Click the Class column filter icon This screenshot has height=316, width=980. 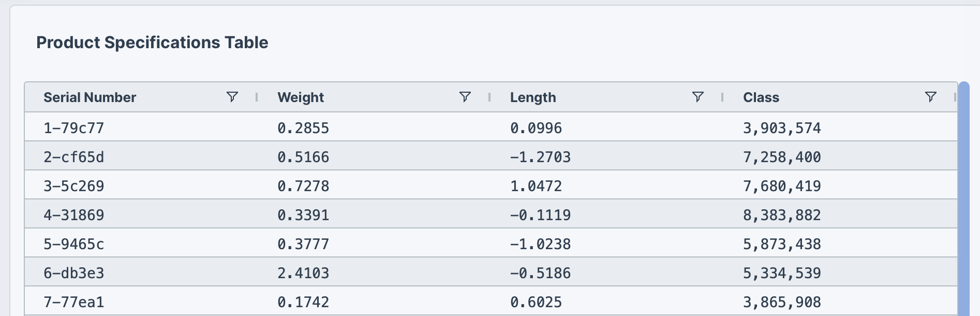click(x=931, y=97)
